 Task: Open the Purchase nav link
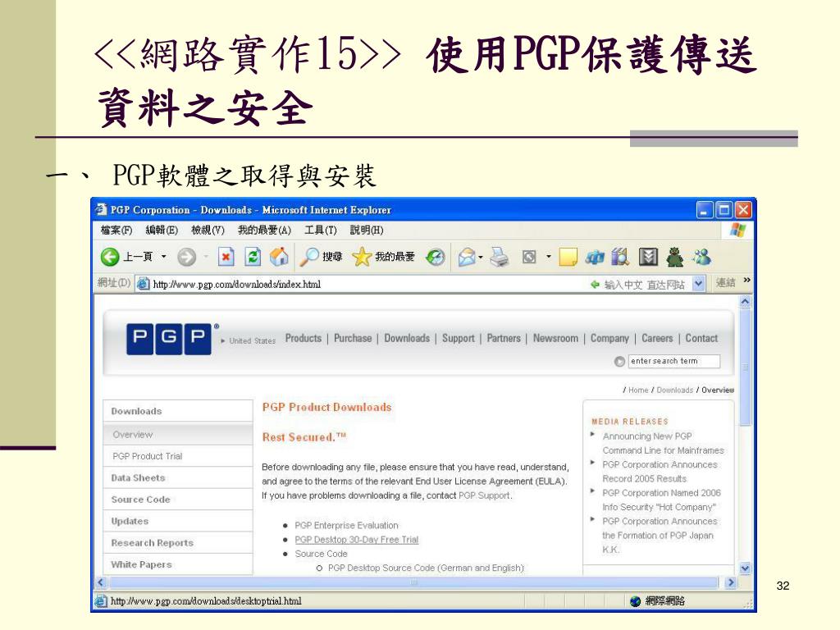(x=353, y=339)
